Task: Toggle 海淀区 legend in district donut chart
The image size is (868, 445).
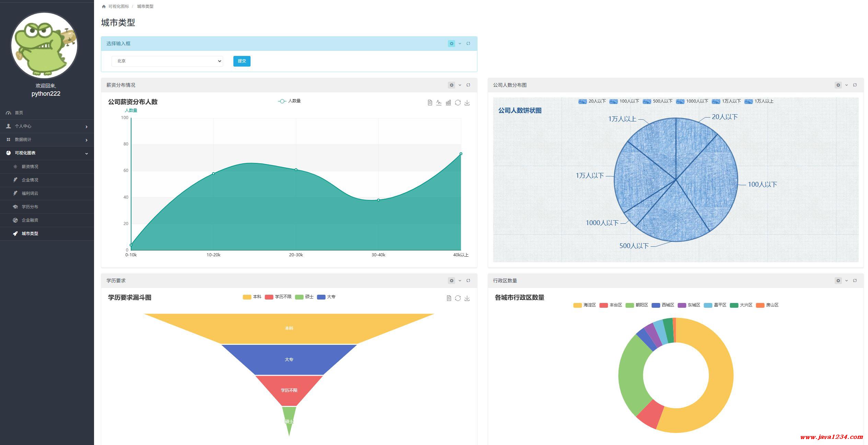Action: coord(585,305)
